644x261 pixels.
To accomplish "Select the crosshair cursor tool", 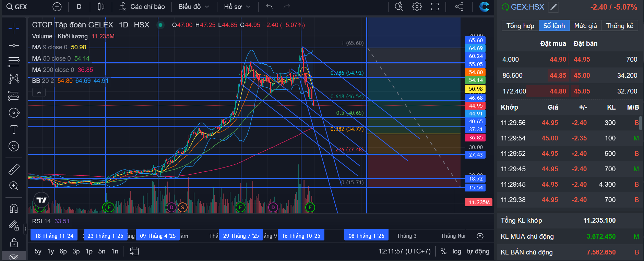I will coord(14,29).
